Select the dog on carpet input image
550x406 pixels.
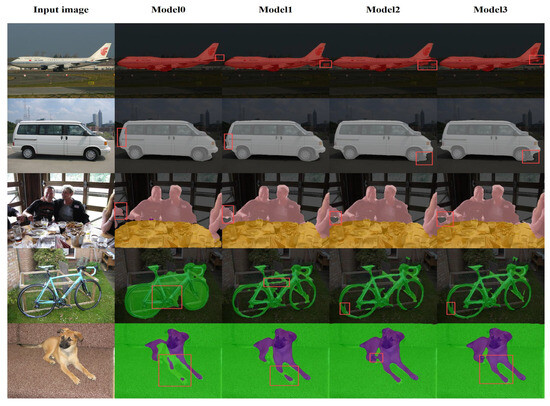[61, 361]
